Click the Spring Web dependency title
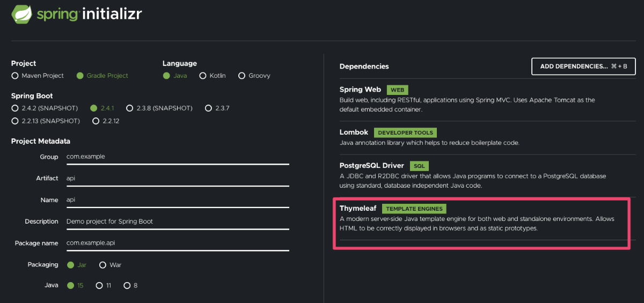Viewport: 644px width, 303px height. (x=360, y=90)
